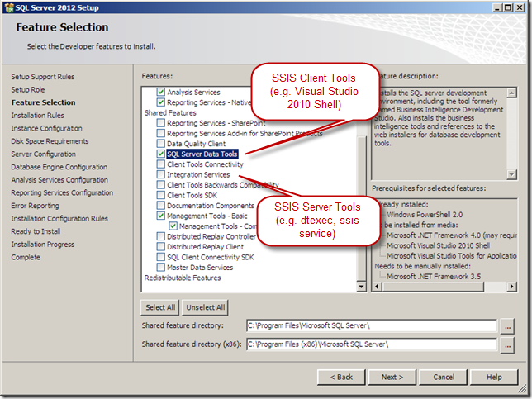Uncheck Management Tools - Complete checkbox
532x399 pixels.
173,226
